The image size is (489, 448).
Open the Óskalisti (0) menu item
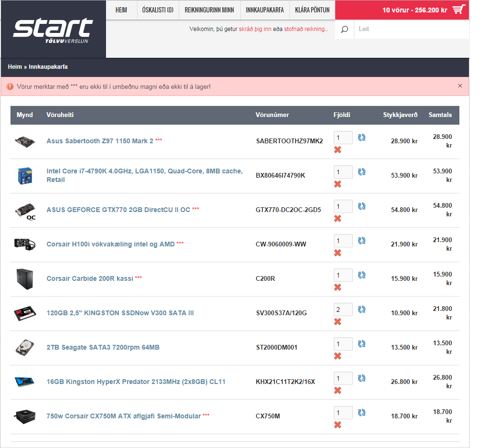(x=158, y=10)
